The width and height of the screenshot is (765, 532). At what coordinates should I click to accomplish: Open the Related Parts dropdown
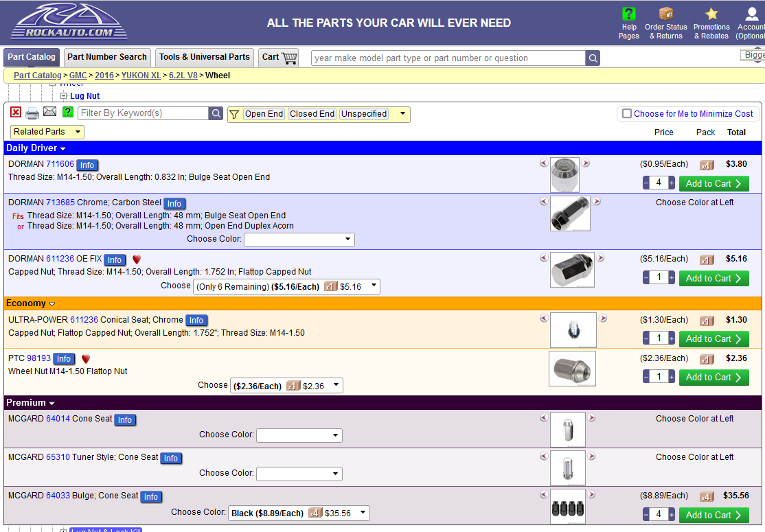[x=47, y=132]
